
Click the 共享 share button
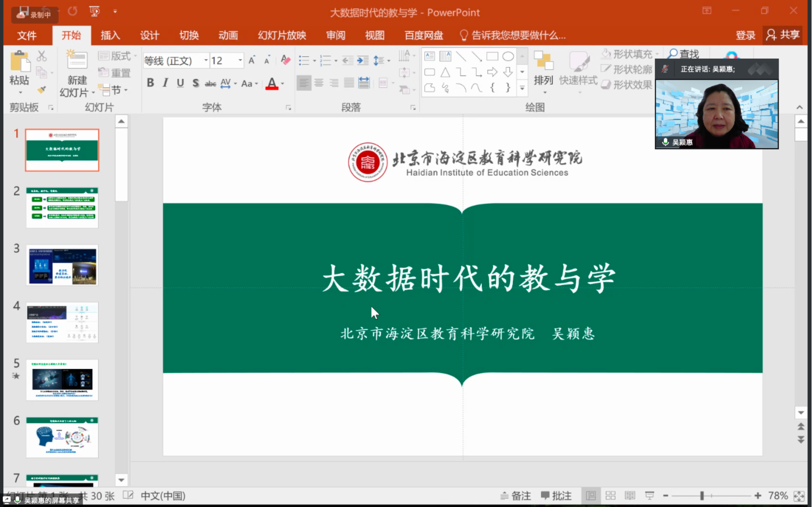(783, 35)
